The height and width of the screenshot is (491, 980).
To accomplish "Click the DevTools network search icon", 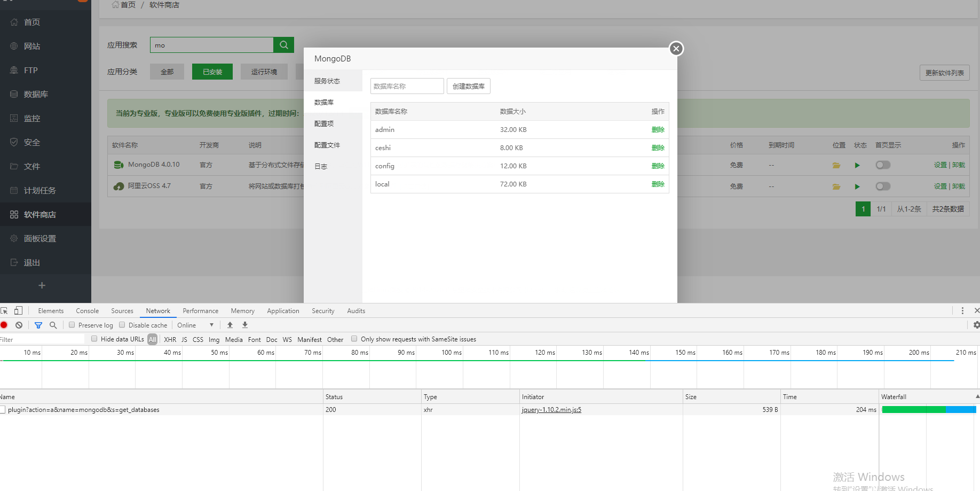I will [53, 325].
